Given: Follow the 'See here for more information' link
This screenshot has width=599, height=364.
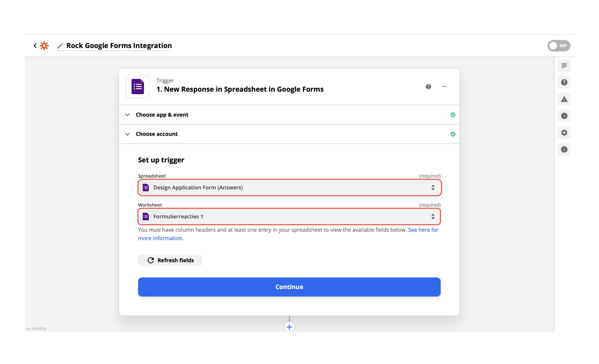Looking at the screenshot, I should 423,230.
